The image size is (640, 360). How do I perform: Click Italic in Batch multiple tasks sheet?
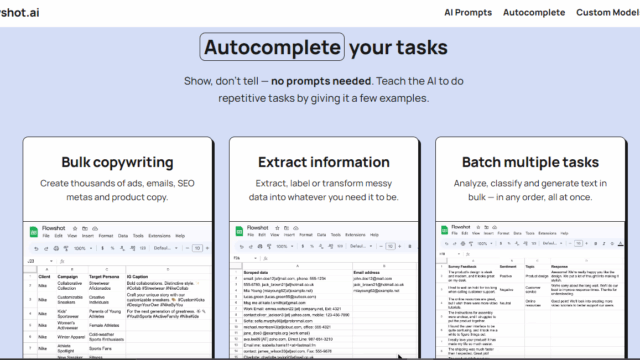coord(604,244)
